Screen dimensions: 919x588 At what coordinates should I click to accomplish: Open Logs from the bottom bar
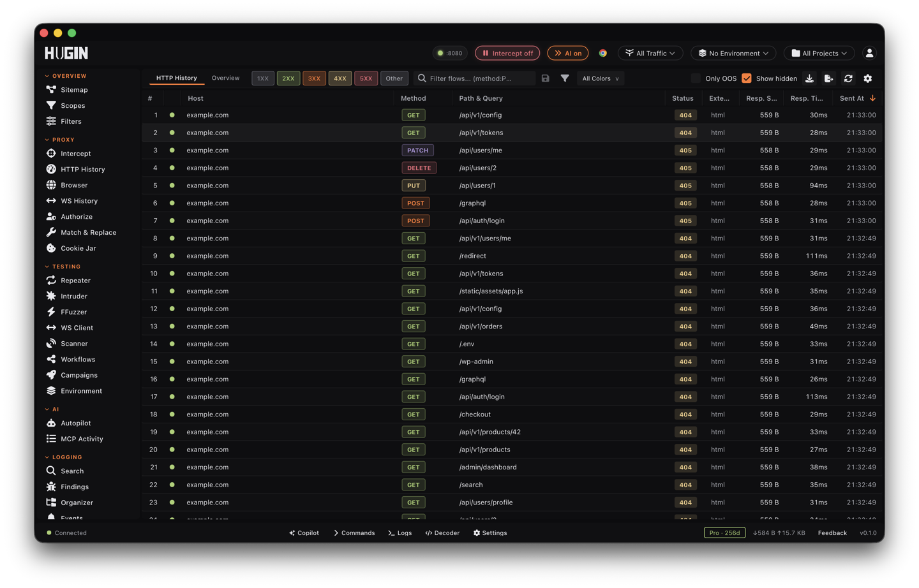click(400, 533)
